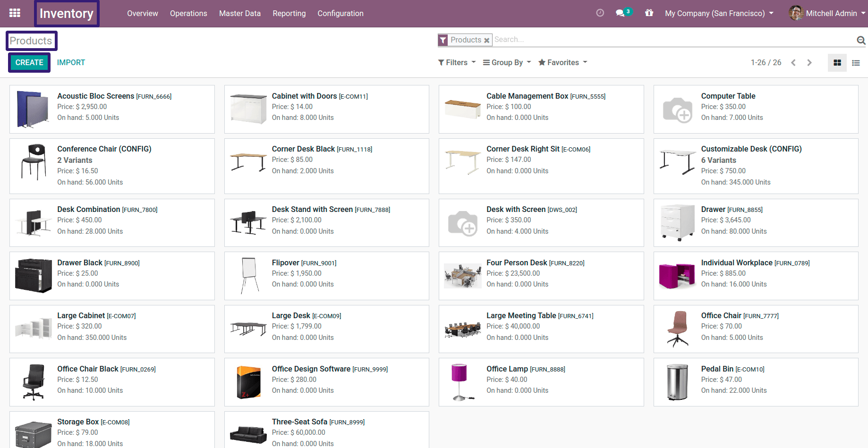The image size is (868, 448).
Task: Open the Configuration menu
Action: 340,13
